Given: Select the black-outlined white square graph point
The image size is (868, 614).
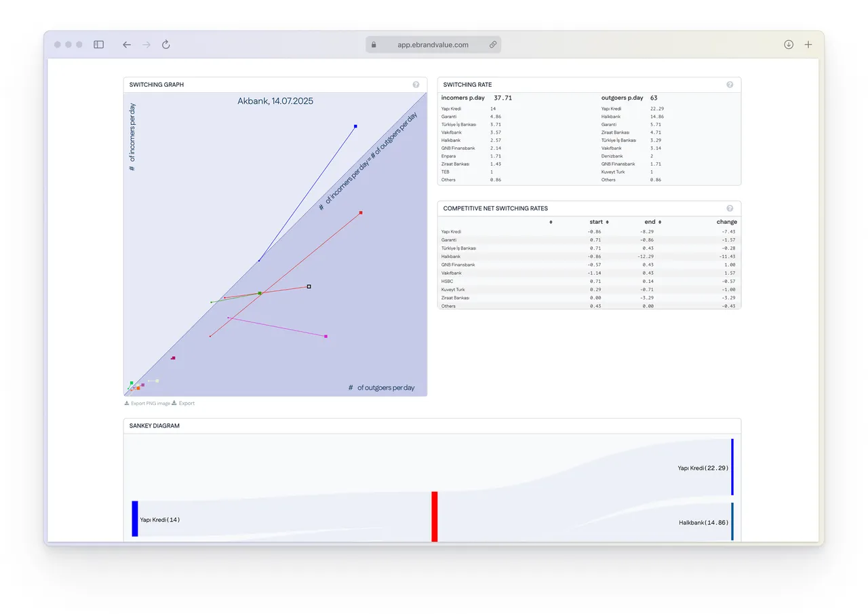Looking at the screenshot, I should 309,286.
